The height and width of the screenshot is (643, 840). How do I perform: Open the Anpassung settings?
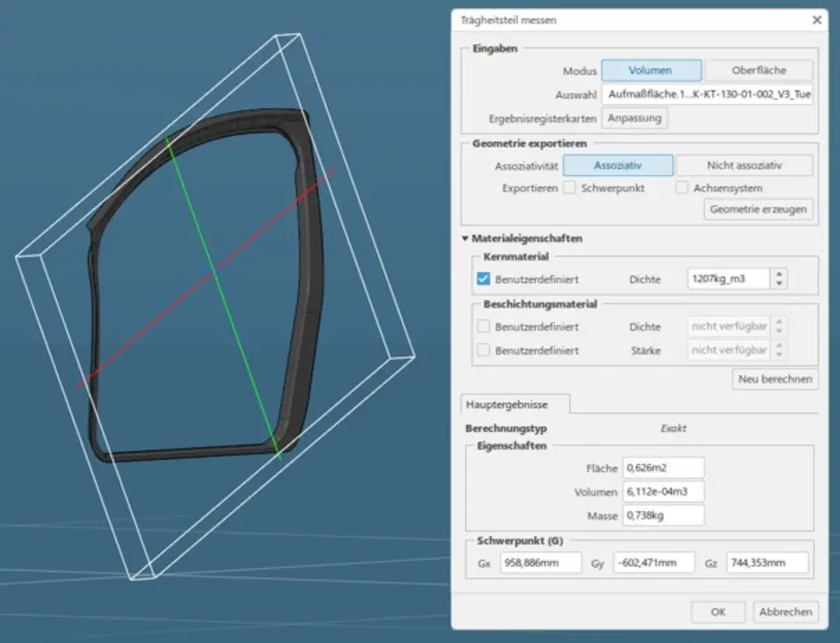[635, 118]
